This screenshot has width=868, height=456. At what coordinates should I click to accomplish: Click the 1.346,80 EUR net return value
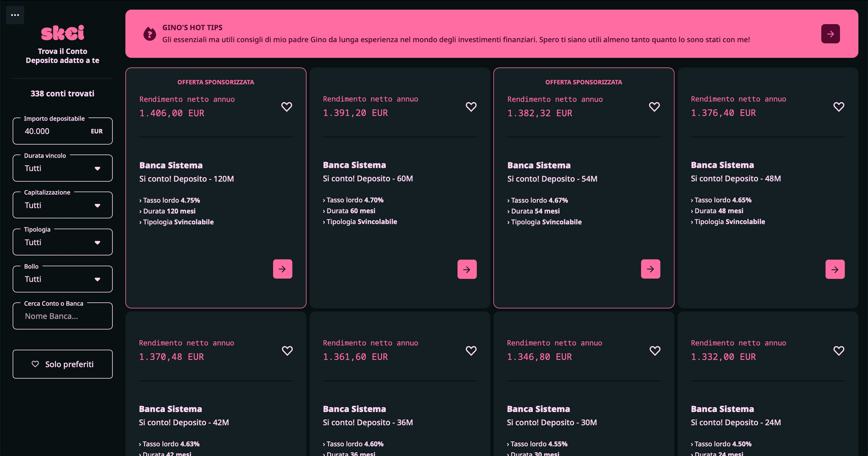point(539,357)
